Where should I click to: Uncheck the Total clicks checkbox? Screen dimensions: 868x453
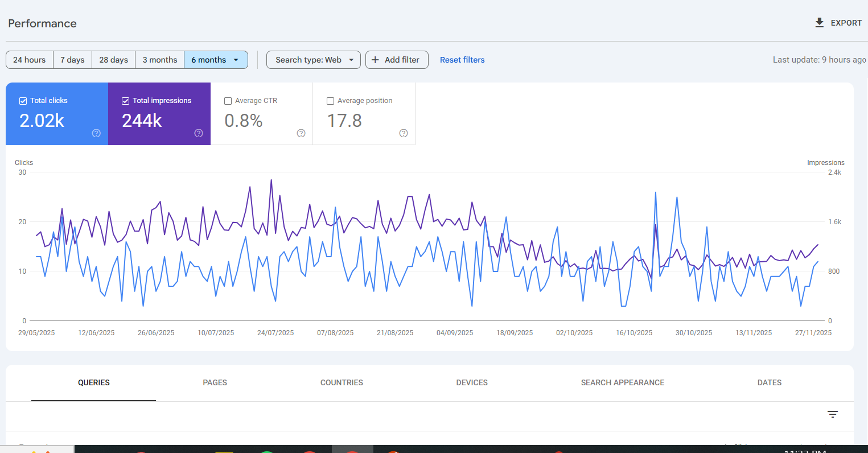coord(23,101)
